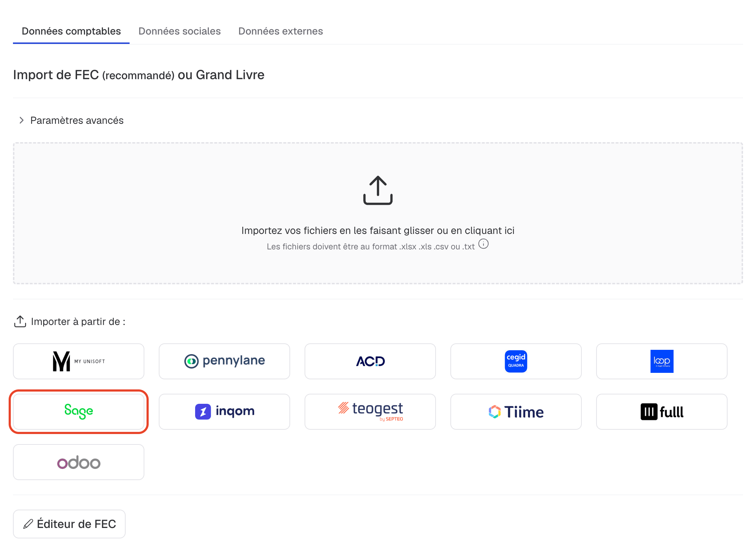Open the Données sociales tab
Image resolution: width=756 pixels, height=542 pixels.
pos(180,31)
